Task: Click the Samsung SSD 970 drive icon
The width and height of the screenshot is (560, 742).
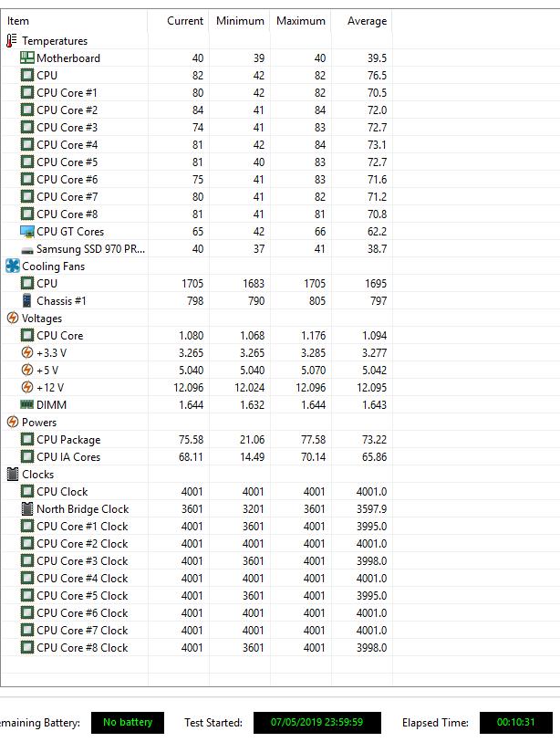Action: pos(27,249)
